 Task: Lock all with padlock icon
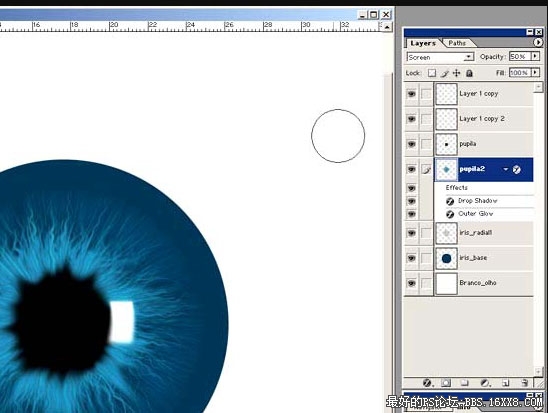point(469,73)
